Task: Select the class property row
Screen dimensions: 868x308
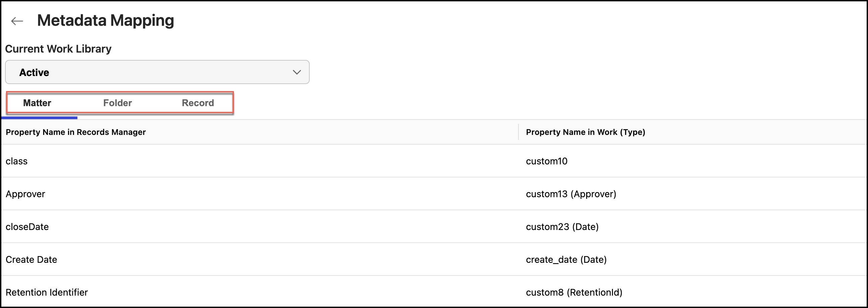Action: [x=16, y=161]
